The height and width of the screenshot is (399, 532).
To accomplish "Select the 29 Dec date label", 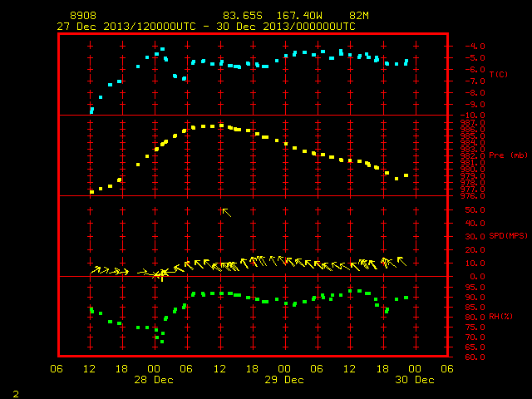I will pos(284,380).
